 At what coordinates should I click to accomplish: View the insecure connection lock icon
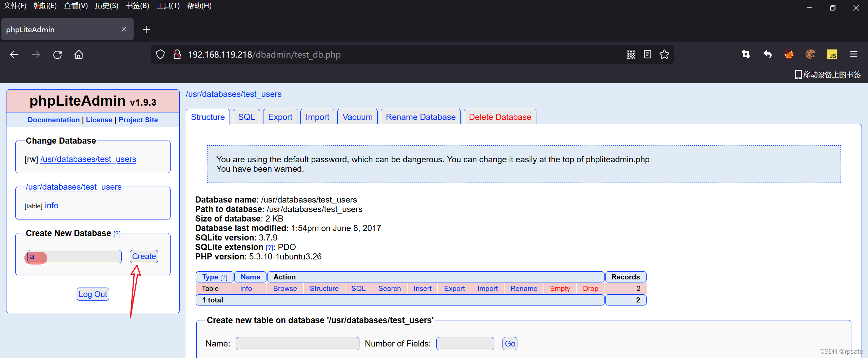point(177,55)
